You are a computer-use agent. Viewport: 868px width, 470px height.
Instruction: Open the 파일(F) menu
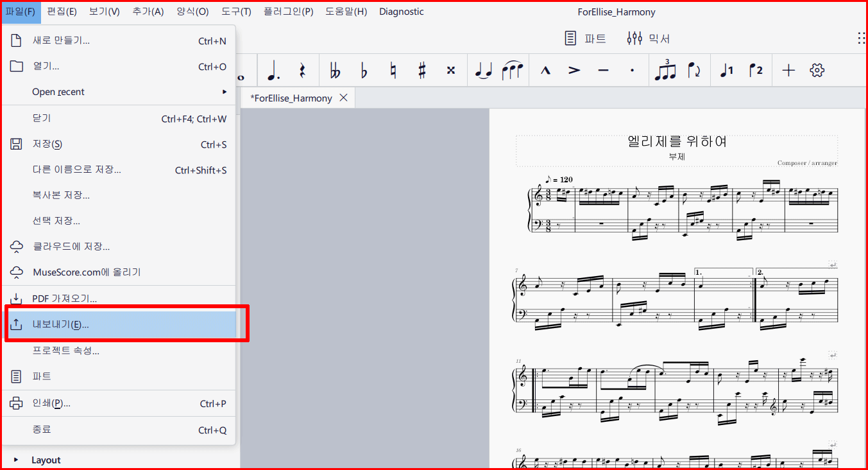[21, 12]
